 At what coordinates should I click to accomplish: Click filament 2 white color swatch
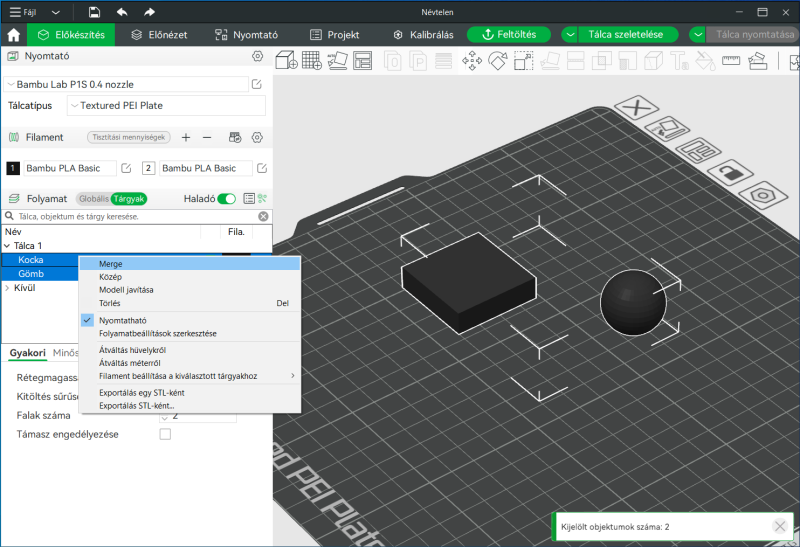tap(148, 168)
